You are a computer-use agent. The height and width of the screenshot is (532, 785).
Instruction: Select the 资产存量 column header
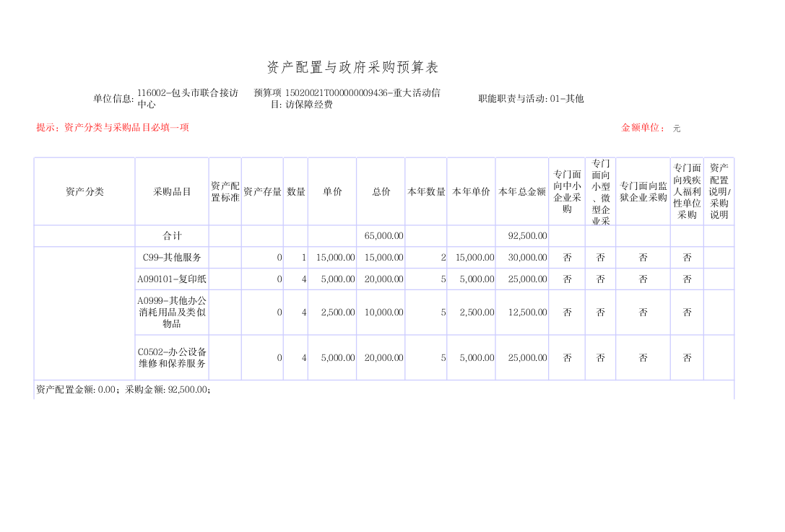(262, 191)
